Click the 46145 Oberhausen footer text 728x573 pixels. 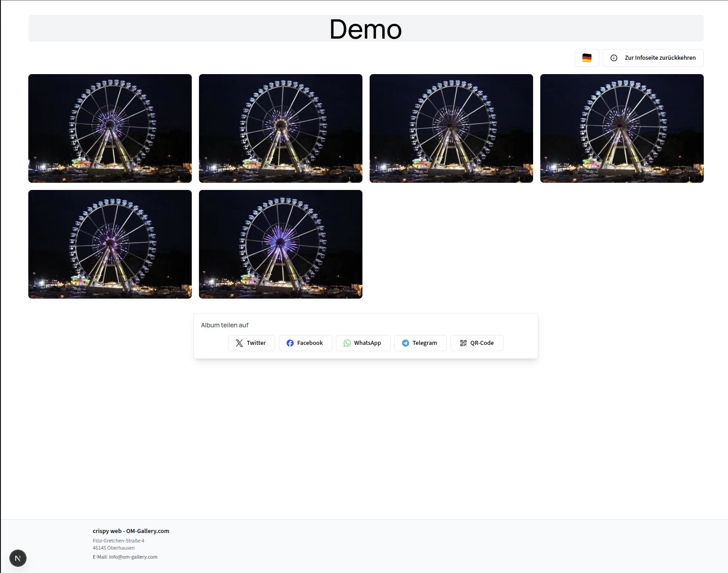[x=114, y=548]
